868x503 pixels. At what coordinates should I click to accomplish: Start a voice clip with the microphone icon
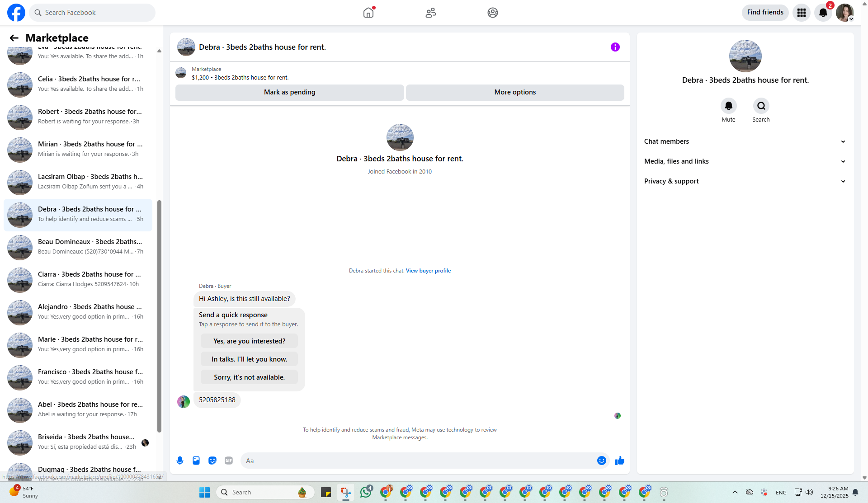click(180, 461)
